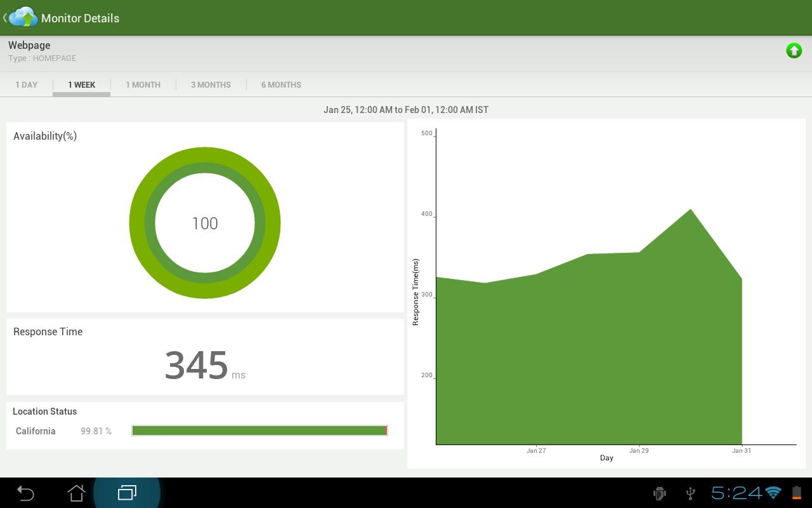Switch to the 1 MONTH tab
Image resolution: width=812 pixels, height=508 pixels.
tap(143, 84)
